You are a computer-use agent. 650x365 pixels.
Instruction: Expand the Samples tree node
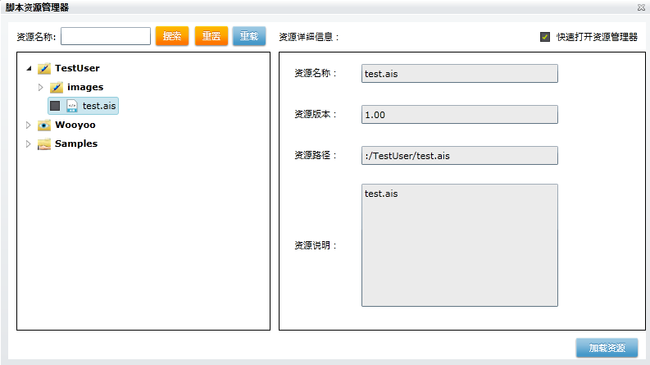(28, 144)
